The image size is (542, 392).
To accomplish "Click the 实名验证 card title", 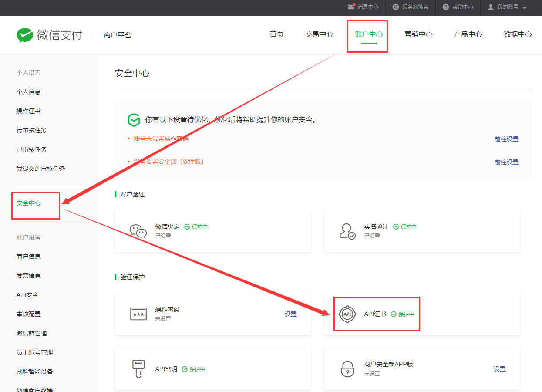I will coord(377,226).
